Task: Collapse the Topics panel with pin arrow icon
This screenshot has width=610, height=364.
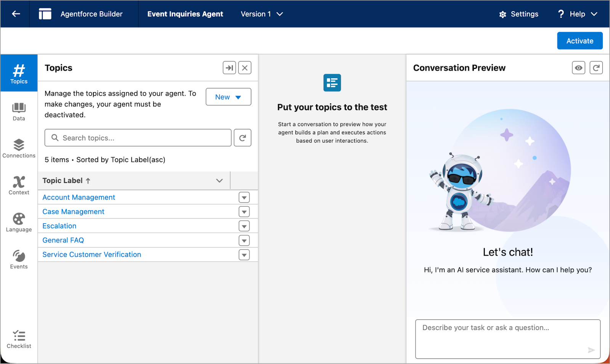Action: pos(229,67)
